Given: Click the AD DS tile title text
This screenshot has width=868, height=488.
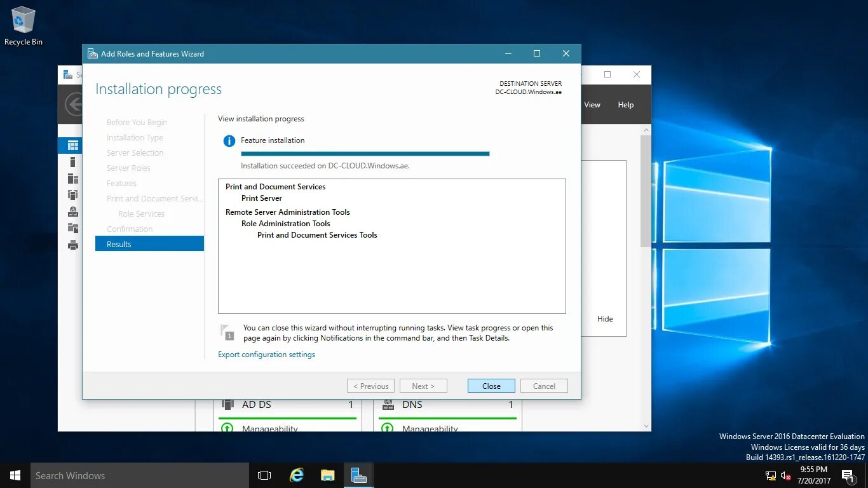Looking at the screenshot, I should pyautogui.click(x=257, y=405).
